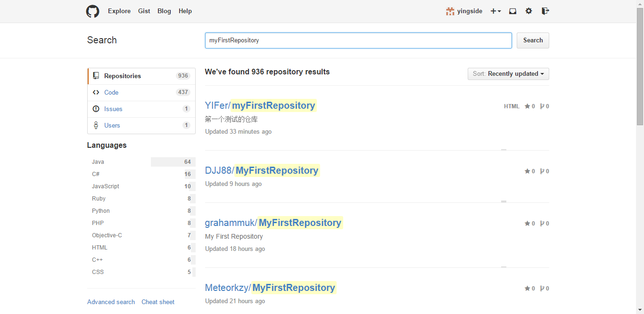Image resolution: width=644 pixels, height=314 pixels.
Task: Click fork icon for grahammuk/MyFirstRepository
Action: [x=542, y=224]
